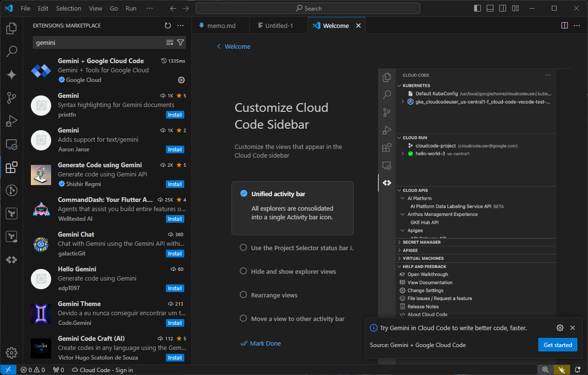Open the Selection menu
Image resolution: width=588 pixels, height=375 pixels.
[68, 8]
